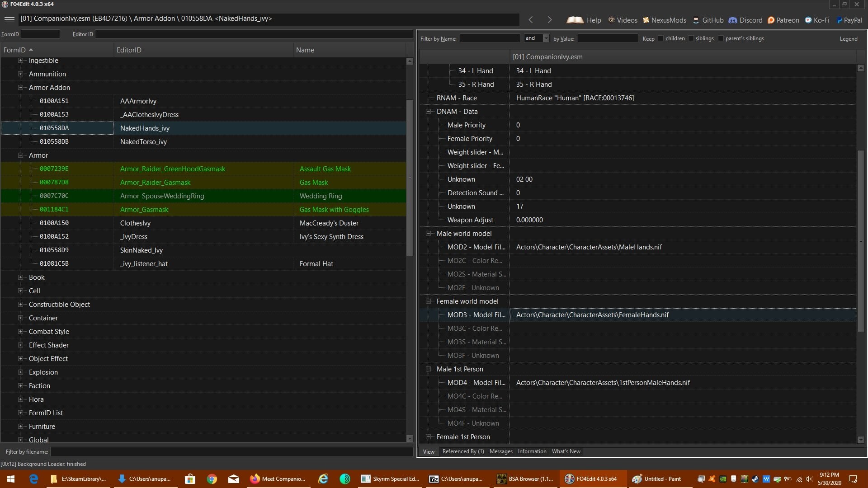The height and width of the screenshot is (488, 868).
Task: Click the Legend button
Action: (849, 39)
